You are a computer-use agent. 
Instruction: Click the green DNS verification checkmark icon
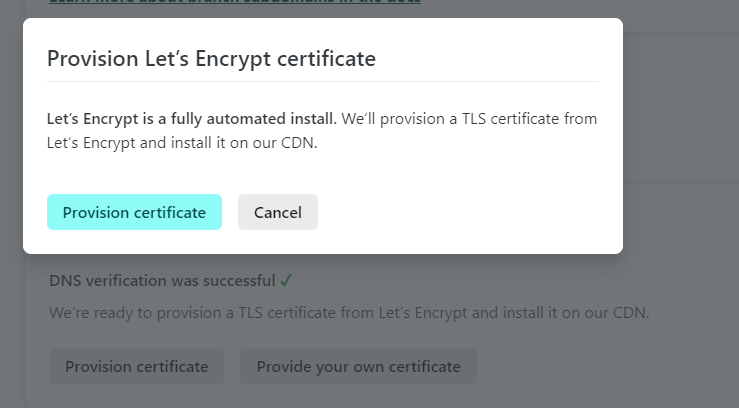tap(286, 281)
